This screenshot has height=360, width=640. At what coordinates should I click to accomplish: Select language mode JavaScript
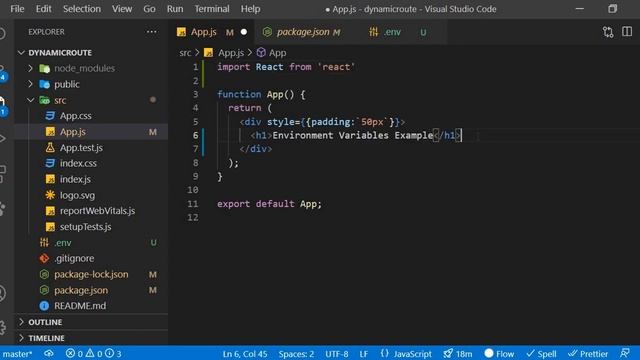(x=406, y=353)
